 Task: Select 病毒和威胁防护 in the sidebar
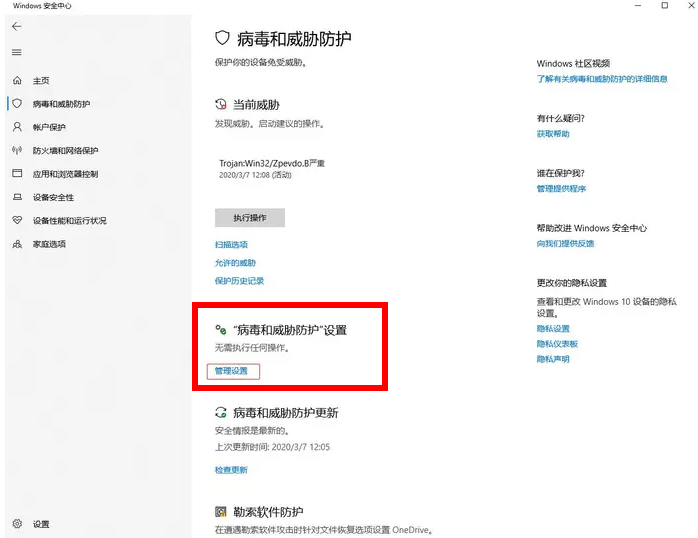[61, 104]
